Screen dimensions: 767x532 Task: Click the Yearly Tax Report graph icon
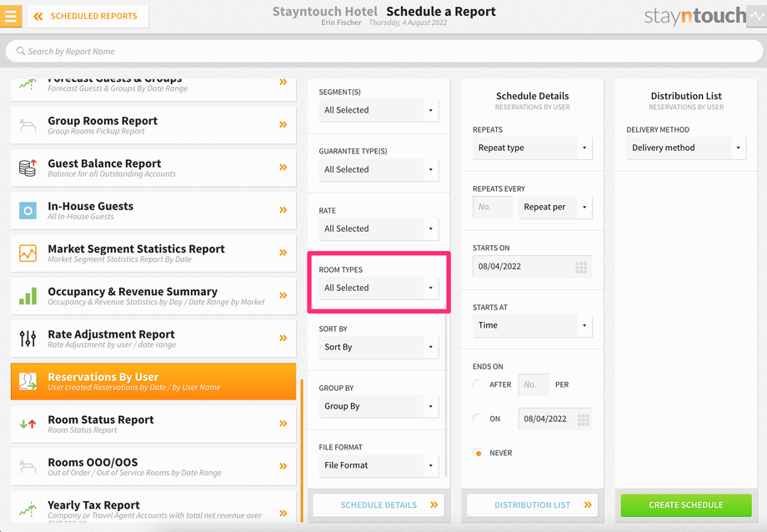(x=28, y=509)
